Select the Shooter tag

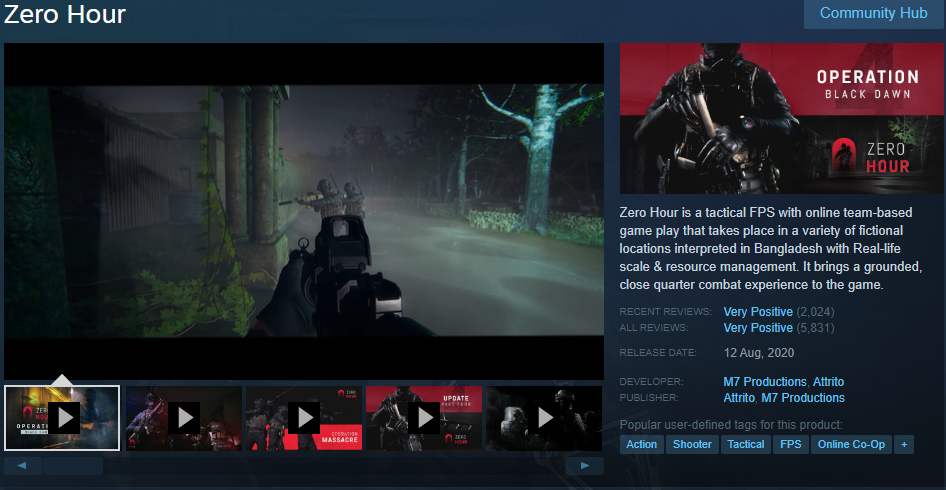[x=692, y=445]
